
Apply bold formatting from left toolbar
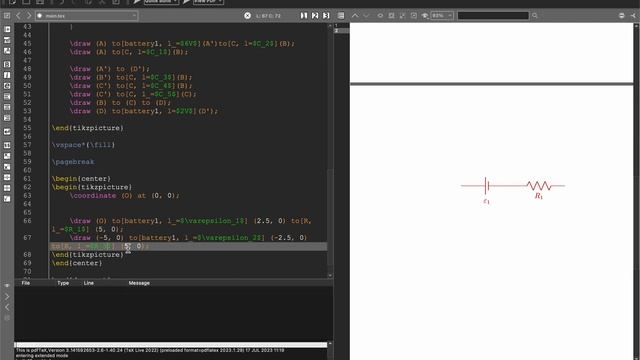tap(7, 64)
